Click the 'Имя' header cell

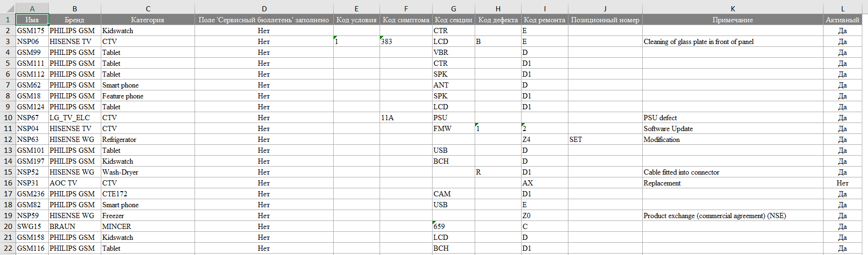coord(32,19)
